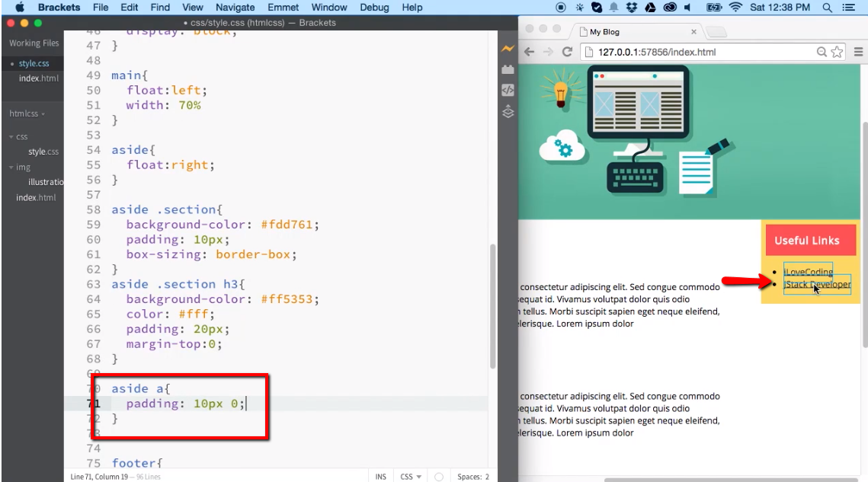The width and height of the screenshot is (868, 482).
Task: Toggle the linting status circle in the status bar
Action: tap(440, 476)
